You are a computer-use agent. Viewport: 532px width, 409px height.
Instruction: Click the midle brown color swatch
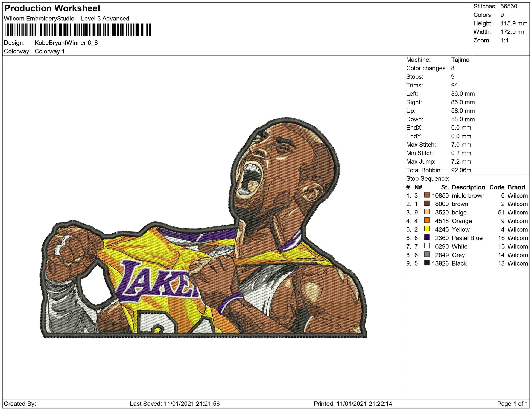point(427,195)
